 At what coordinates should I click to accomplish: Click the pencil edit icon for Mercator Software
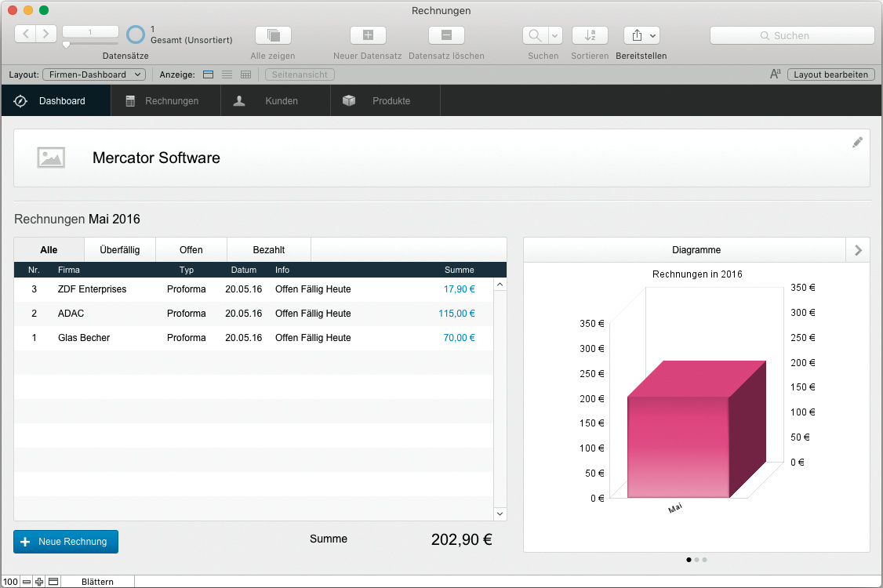coord(857,142)
